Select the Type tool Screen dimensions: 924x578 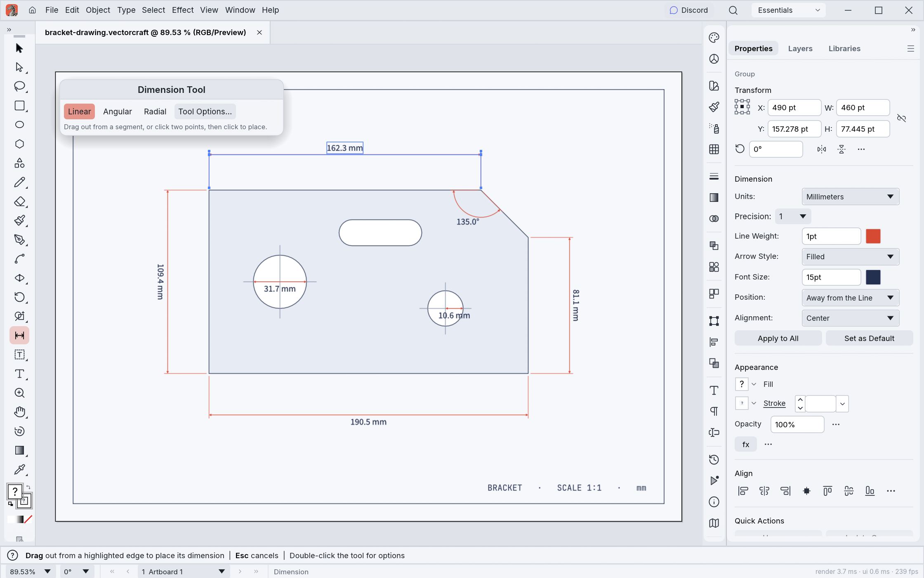pos(19,374)
